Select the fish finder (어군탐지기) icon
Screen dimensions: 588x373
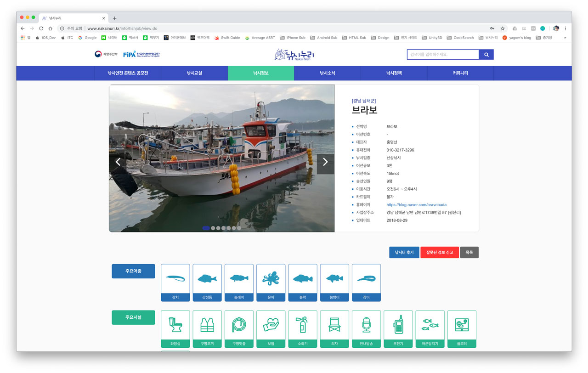pyautogui.click(x=430, y=325)
